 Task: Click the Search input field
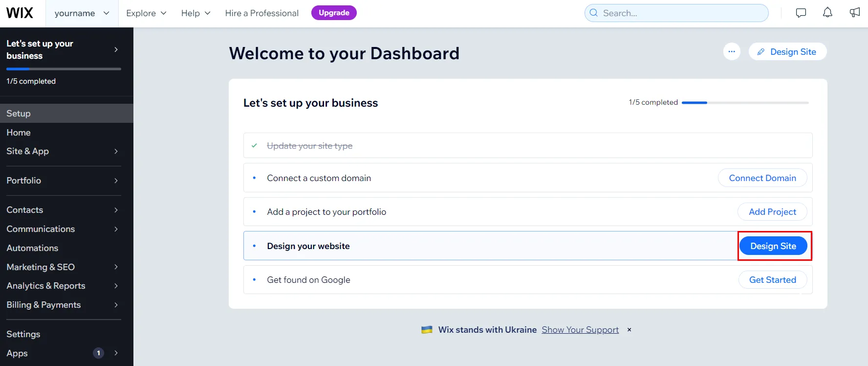tap(676, 13)
